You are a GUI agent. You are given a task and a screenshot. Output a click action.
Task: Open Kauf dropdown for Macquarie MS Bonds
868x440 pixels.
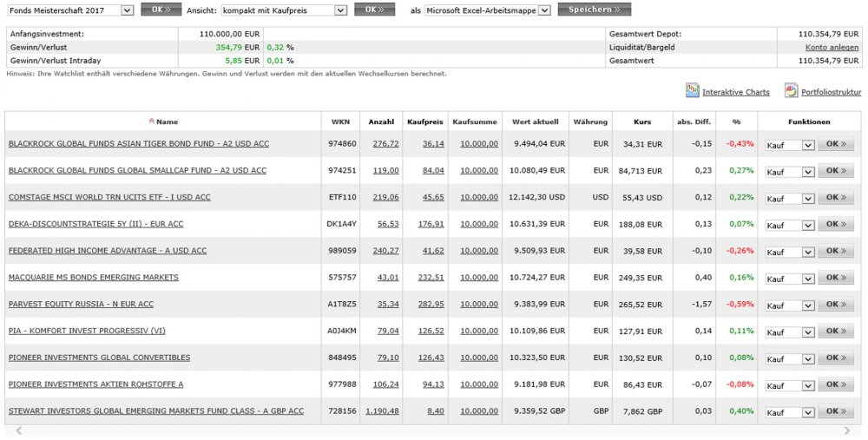(x=790, y=279)
